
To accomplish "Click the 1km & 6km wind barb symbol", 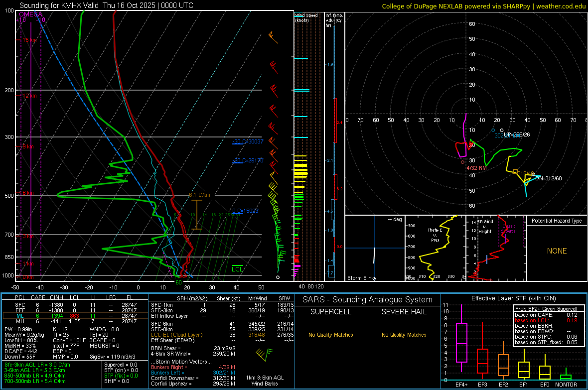I will [x=265, y=354].
